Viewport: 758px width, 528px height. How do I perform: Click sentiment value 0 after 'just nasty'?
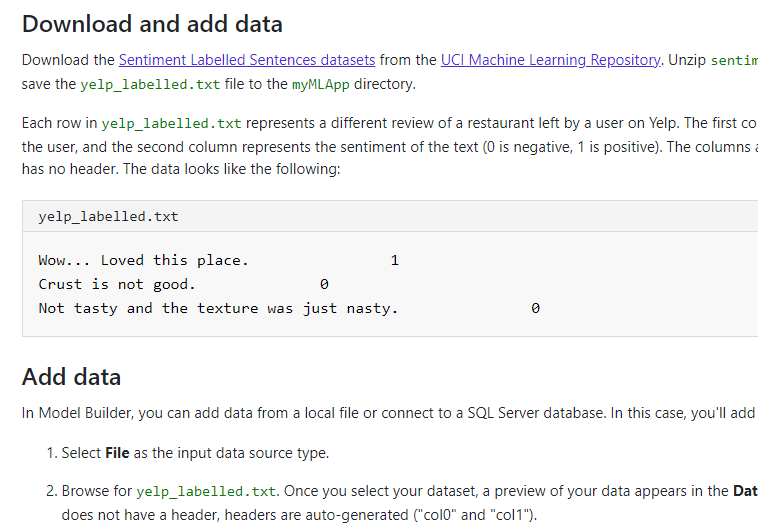click(x=535, y=308)
